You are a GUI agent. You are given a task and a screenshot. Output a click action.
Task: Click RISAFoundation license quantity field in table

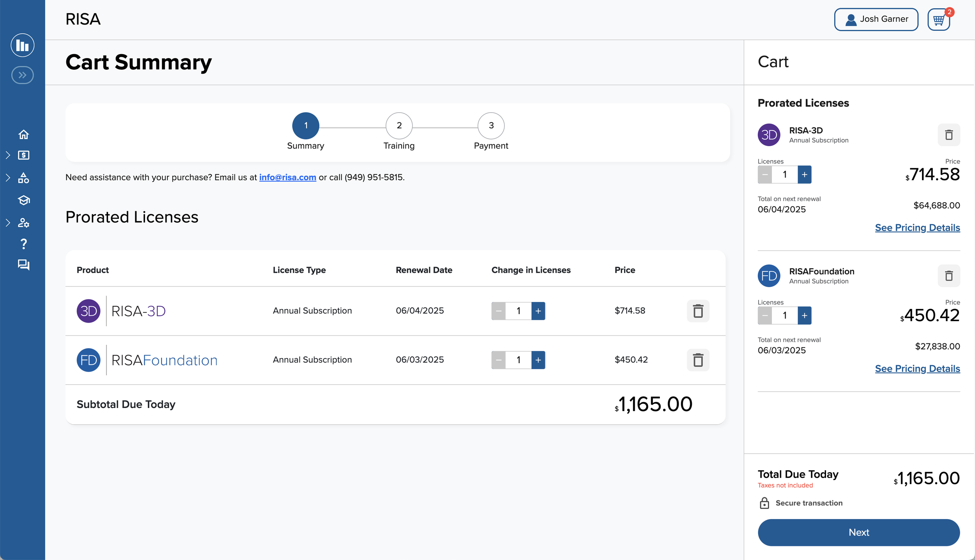click(x=518, y=360)
